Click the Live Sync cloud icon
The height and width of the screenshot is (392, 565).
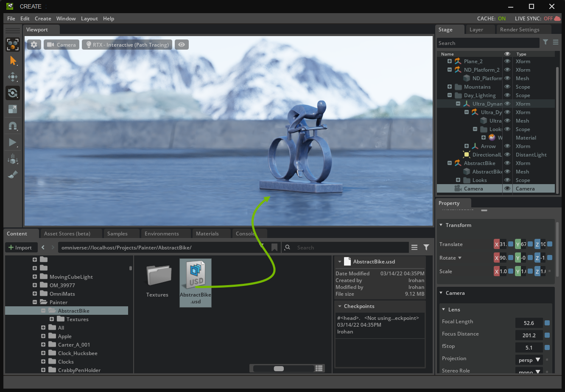(x=557, y=19)
